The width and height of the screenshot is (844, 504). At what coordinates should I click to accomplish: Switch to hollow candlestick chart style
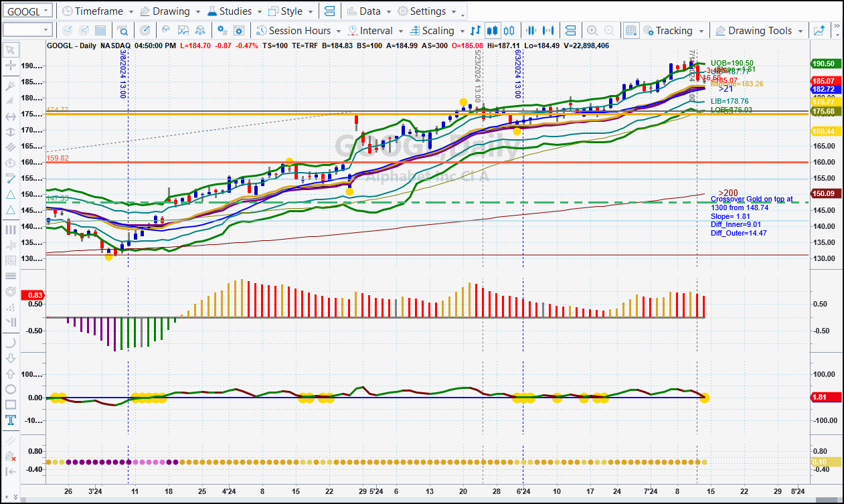(509, 31)
